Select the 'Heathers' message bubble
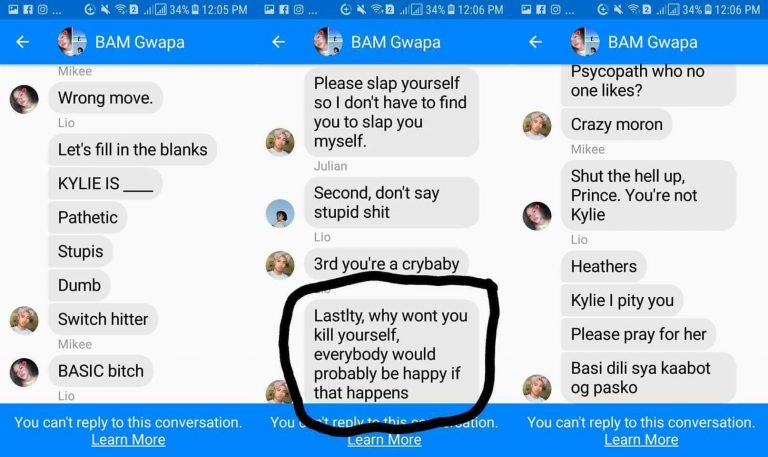Image resolution: width=768 pixels, height=457 pixels. 603,266
